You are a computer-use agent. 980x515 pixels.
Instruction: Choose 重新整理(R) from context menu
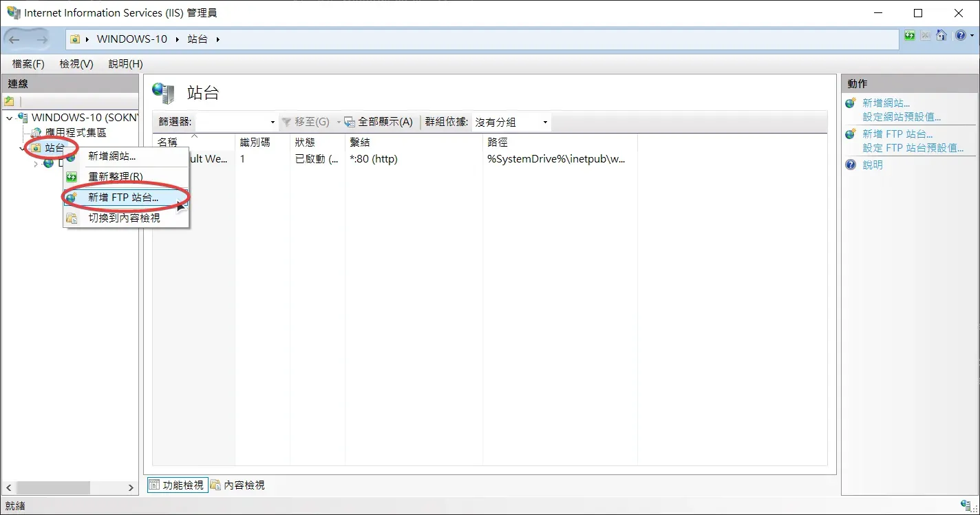[x=116, y=177]
